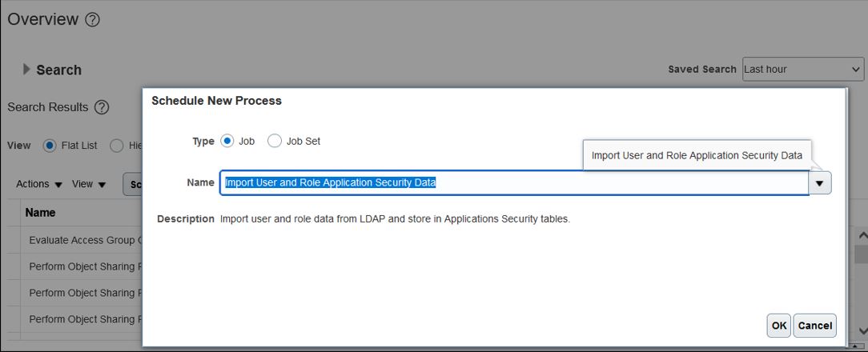Select the Hierarchy view radio button
Image resolution: width=868 pixels, height=352 pixels.
(116, 146)
